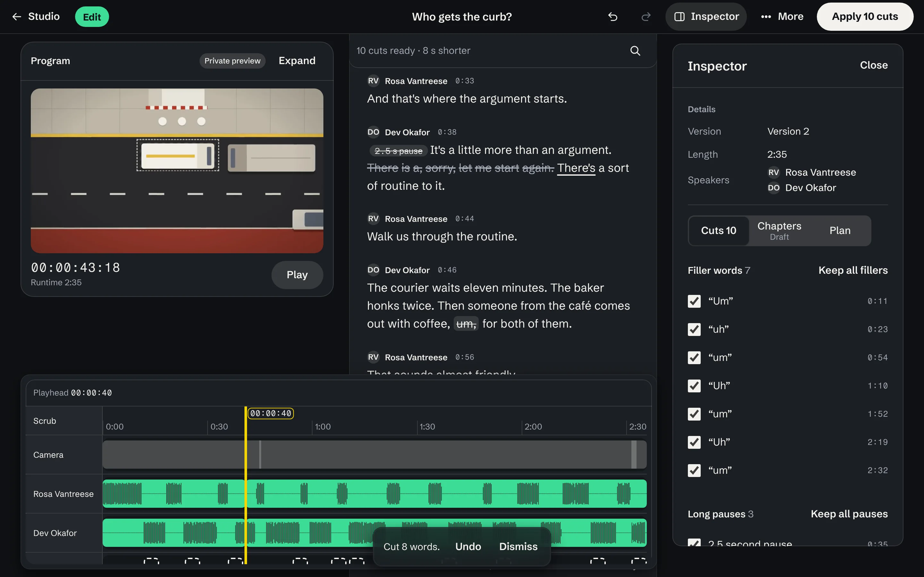924x577 pixels.
Task: Play the program preview
Action: [297, 275]
